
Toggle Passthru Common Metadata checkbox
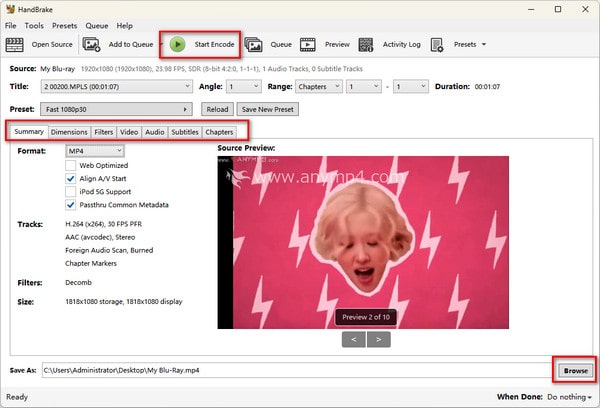[71, 204]
